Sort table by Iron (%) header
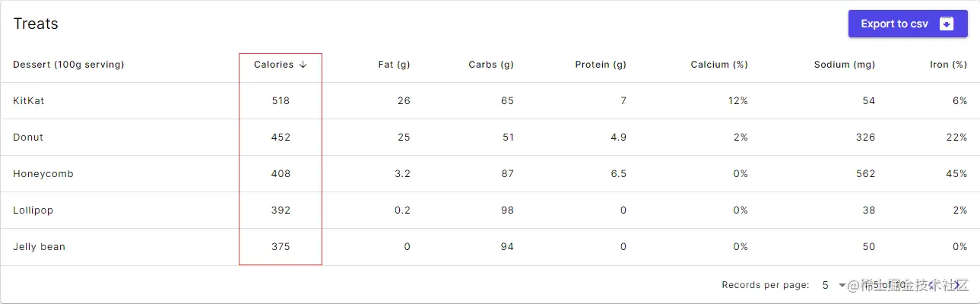 pos(948,65)
